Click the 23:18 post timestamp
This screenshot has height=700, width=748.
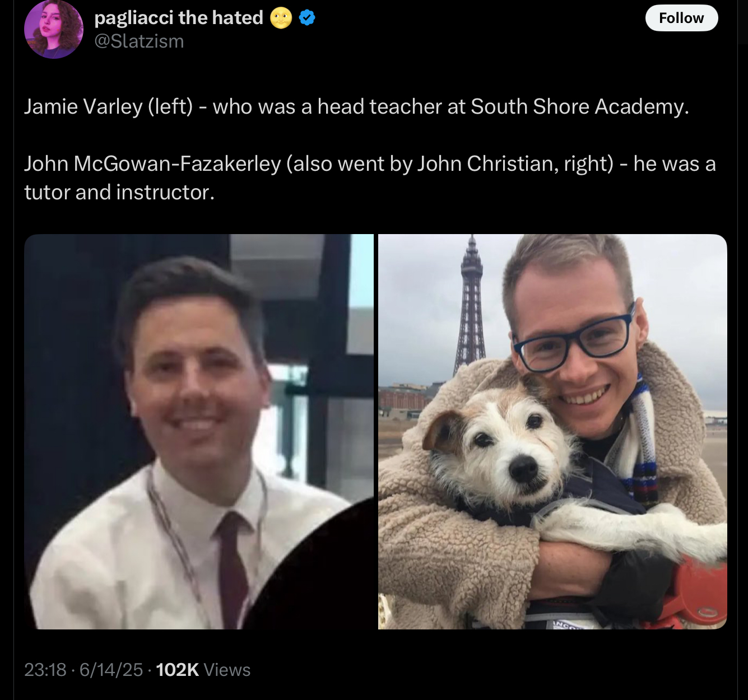[45, 670]
